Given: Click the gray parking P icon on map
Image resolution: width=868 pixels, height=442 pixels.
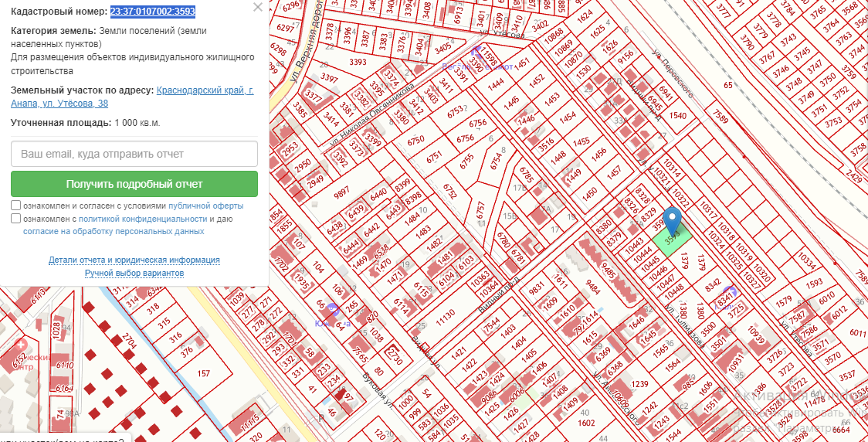Looking at the screenshot, I should click(322, 417).
